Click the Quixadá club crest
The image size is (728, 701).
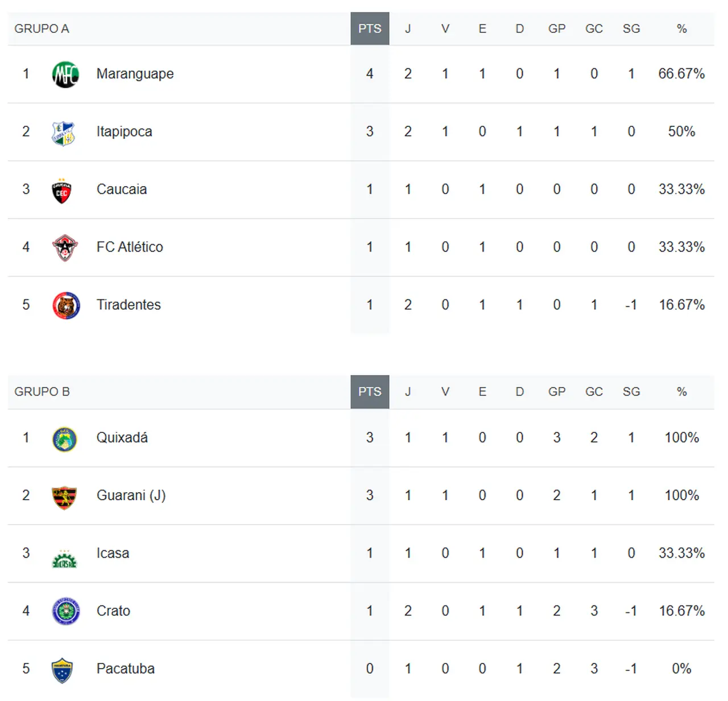[x=65, y=439]
